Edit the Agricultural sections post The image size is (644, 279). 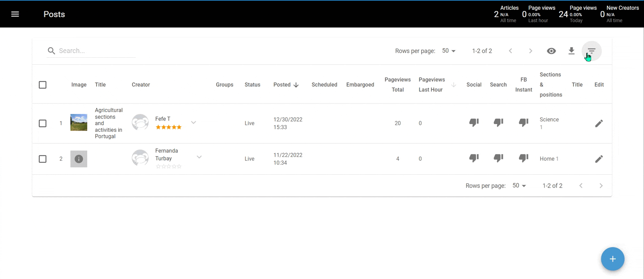(599, 123)
